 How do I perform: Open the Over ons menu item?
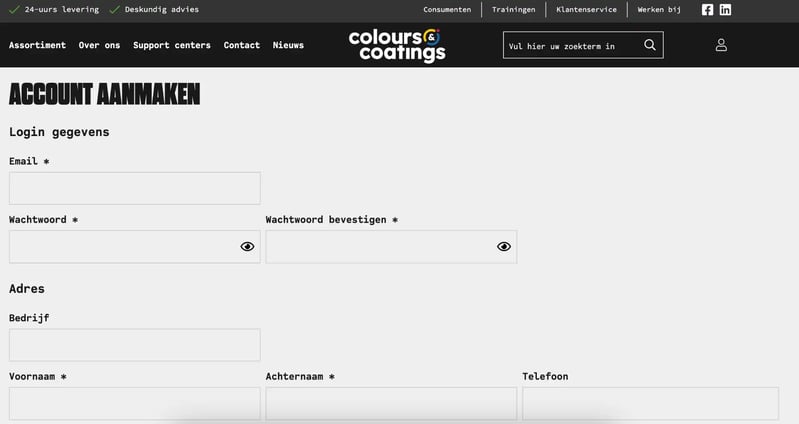click(x=99, y=45)
